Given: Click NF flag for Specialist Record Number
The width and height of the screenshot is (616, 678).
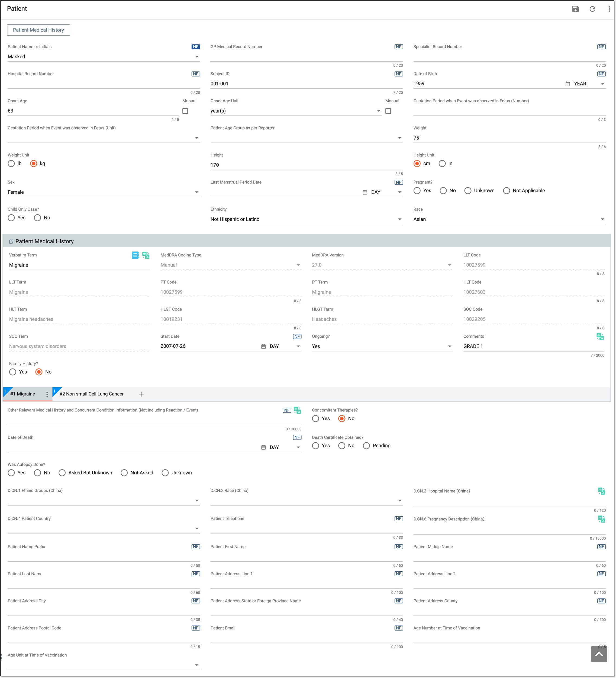Looking at the screenshot, I should (601, 47).
